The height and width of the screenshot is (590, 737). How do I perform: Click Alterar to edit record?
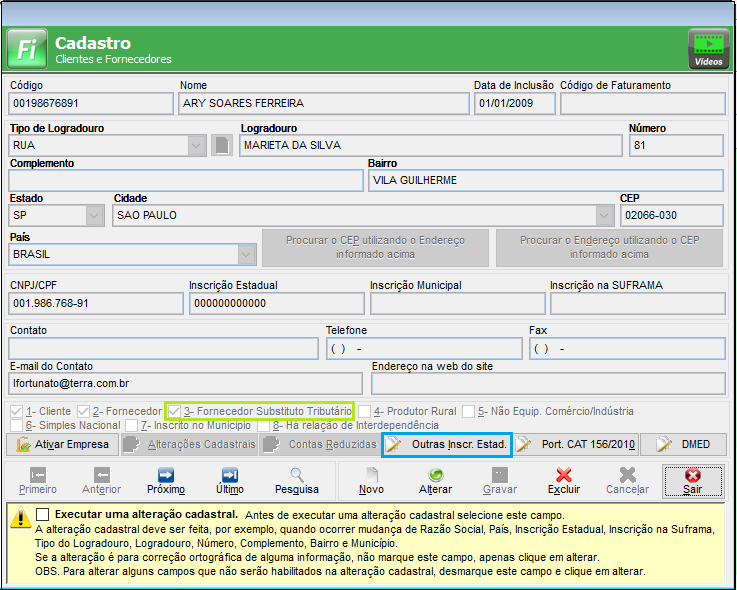(x=435, y=481)
